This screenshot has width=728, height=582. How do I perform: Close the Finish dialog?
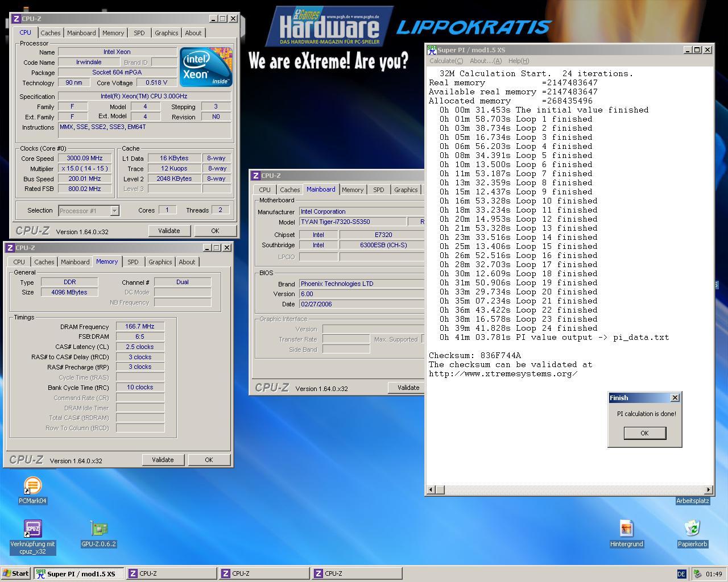coord(675,398)
